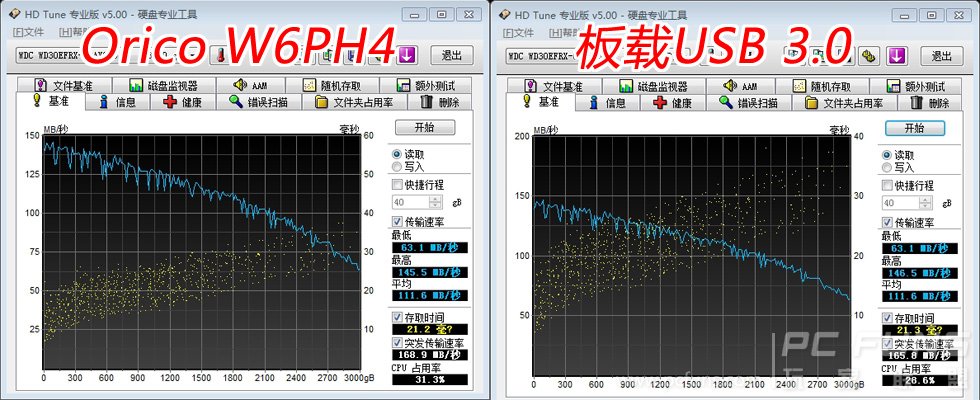Image resolution: width=980 pixels, height=400 pixels.
Task: Toggle 存取时间 checkbox in Orico W6PH4 window
Action: coord(397,318)
